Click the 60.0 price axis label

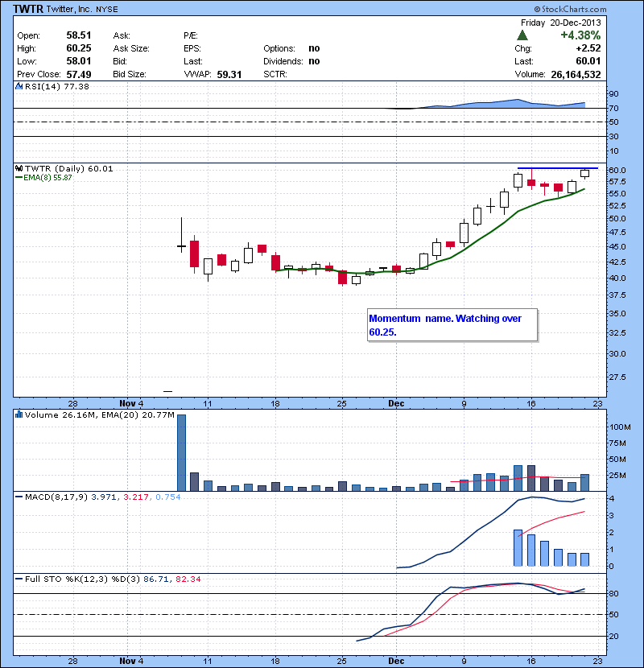(x=617, y=170)
